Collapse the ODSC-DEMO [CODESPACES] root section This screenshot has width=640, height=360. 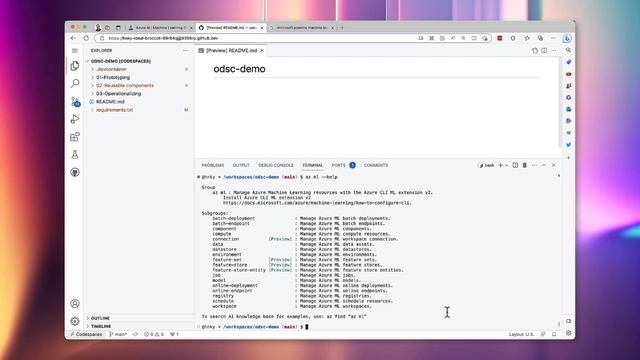point(139,61)
